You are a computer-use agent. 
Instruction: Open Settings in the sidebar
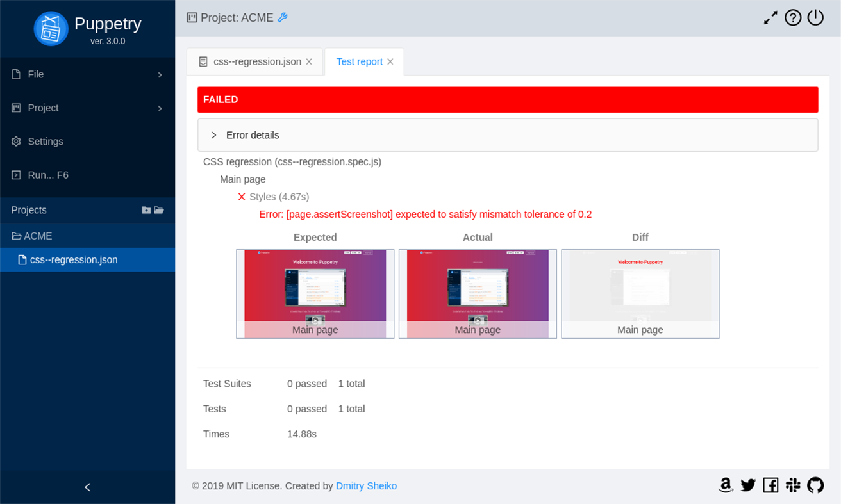coord(87,142)
